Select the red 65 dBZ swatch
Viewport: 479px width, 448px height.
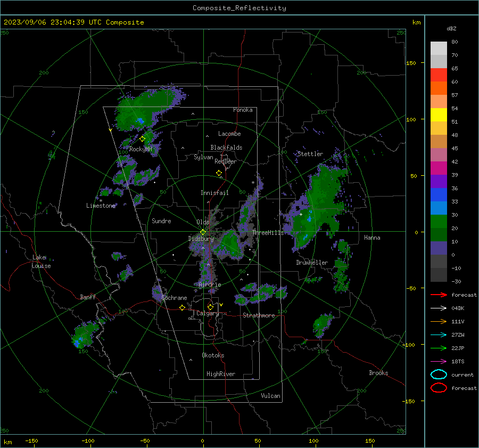point(439,75)
